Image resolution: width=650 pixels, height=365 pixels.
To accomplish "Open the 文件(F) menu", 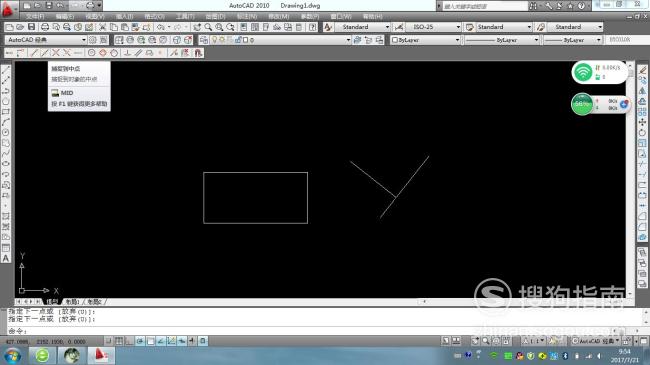I will tap(35, 16).
